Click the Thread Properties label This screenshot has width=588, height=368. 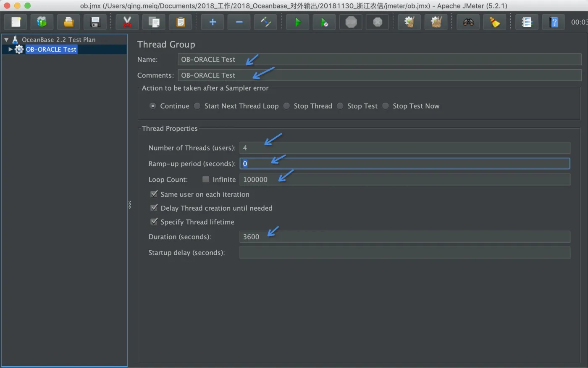tap(170, 128)
